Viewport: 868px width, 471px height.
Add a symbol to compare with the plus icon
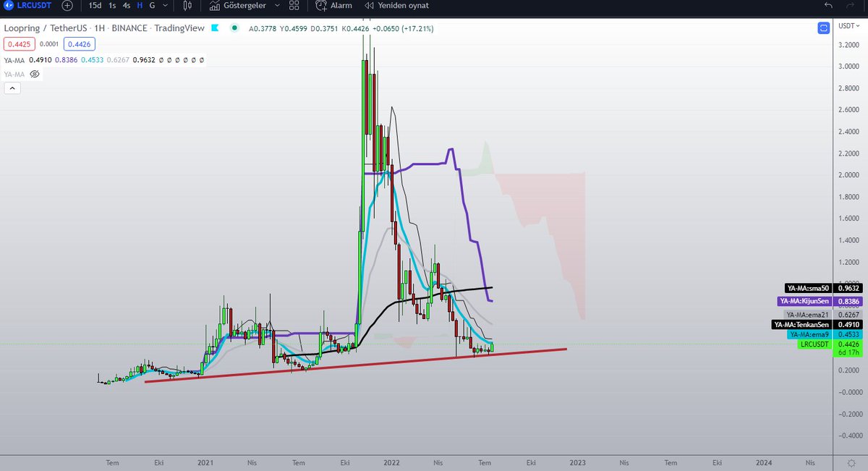[x=67, y=5]
